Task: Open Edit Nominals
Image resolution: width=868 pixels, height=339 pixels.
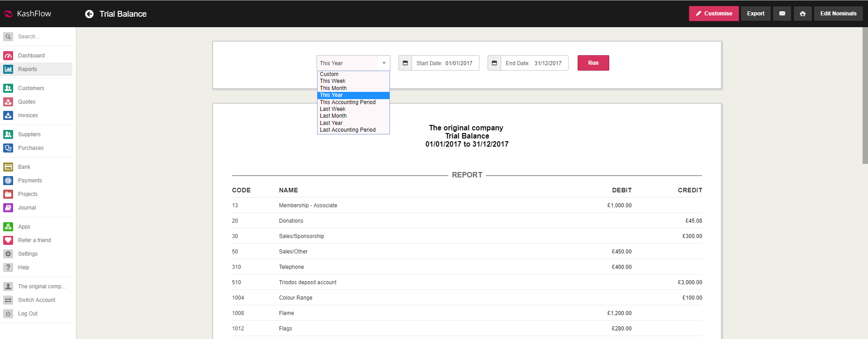Action: tap(838, 14)
